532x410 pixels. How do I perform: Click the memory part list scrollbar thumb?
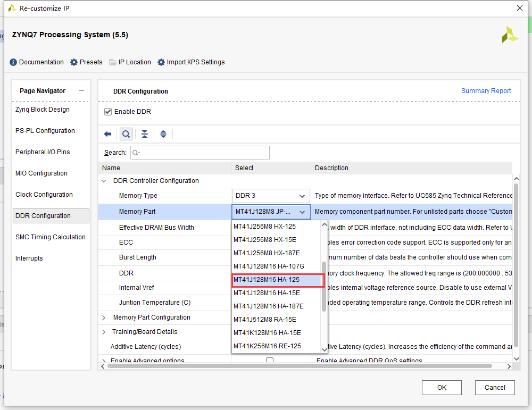(x=324, y=287)
